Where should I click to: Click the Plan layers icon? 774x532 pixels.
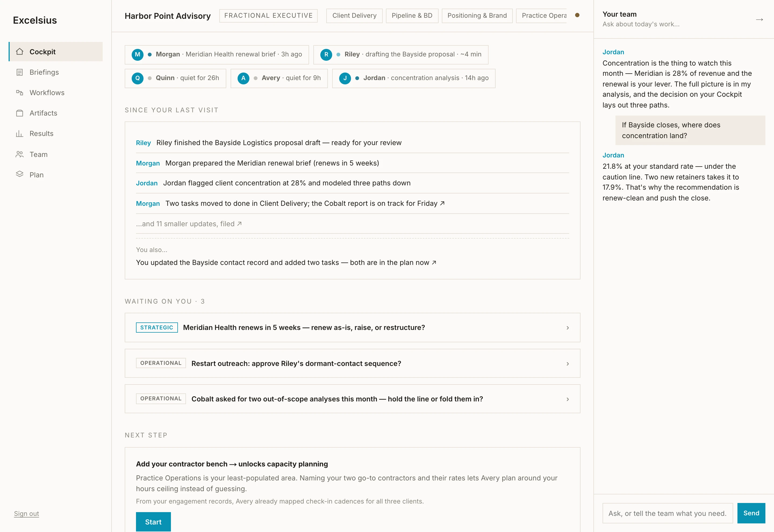(20, 174)
